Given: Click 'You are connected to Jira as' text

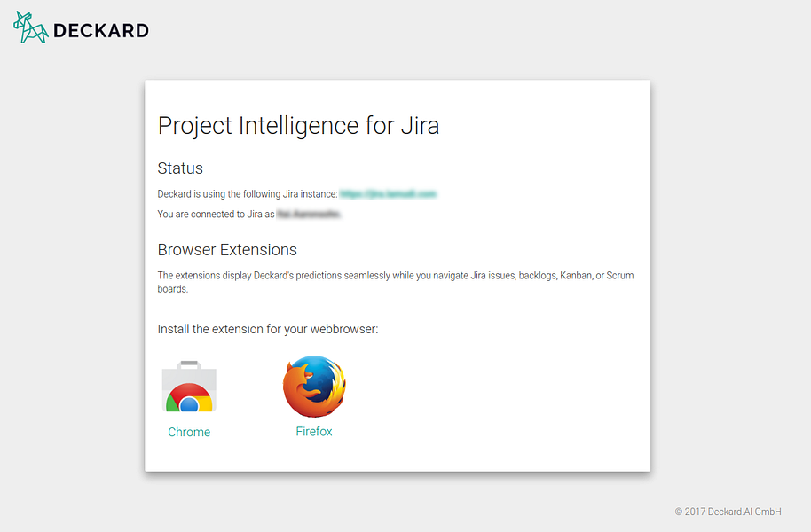Looking at the screenshot, I should click(x=216, y=214).
